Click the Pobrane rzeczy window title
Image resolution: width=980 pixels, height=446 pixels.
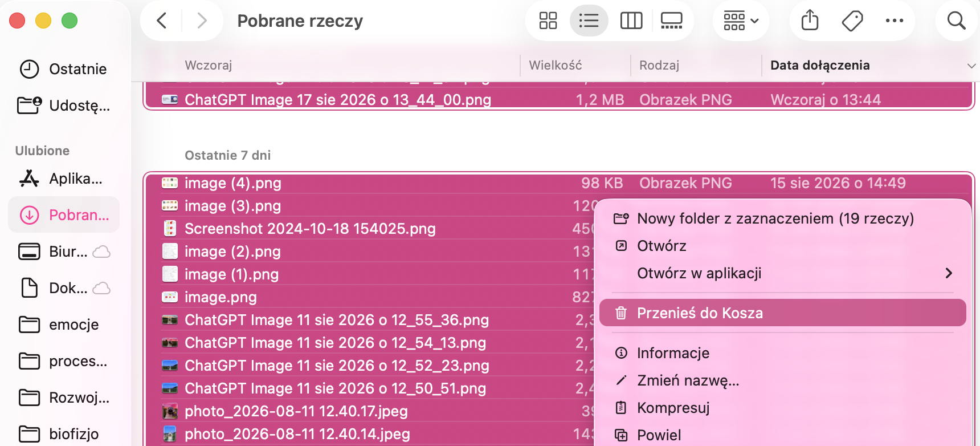(300, 21)
